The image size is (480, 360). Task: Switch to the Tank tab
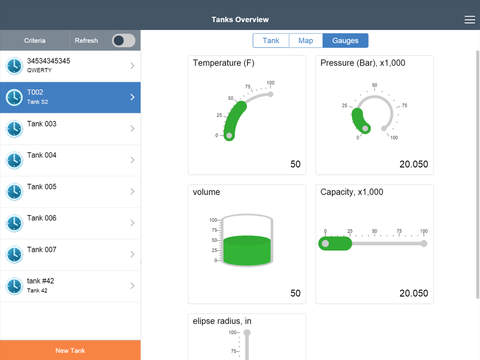click(x=271, y=41)
